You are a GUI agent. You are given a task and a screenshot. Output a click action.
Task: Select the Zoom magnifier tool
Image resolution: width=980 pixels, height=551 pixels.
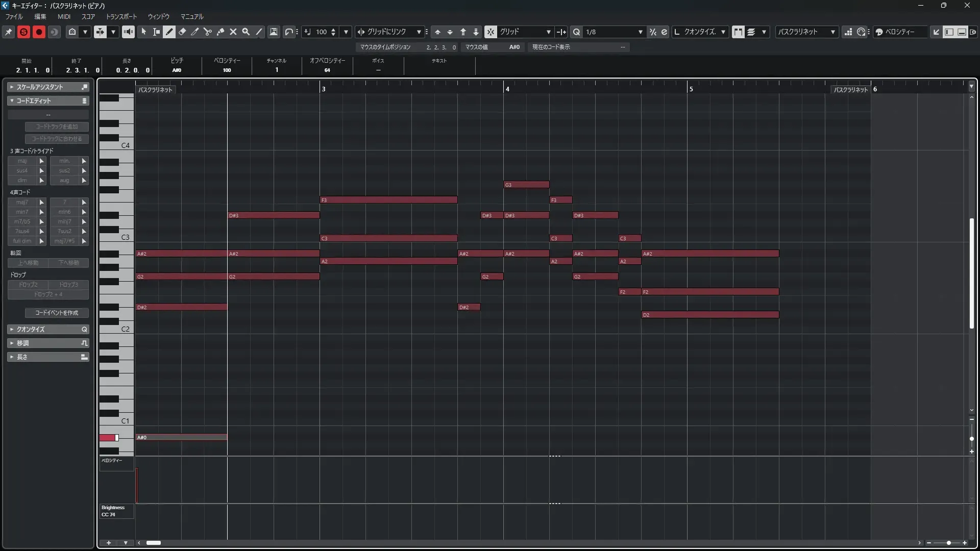[x=246, y=32]
